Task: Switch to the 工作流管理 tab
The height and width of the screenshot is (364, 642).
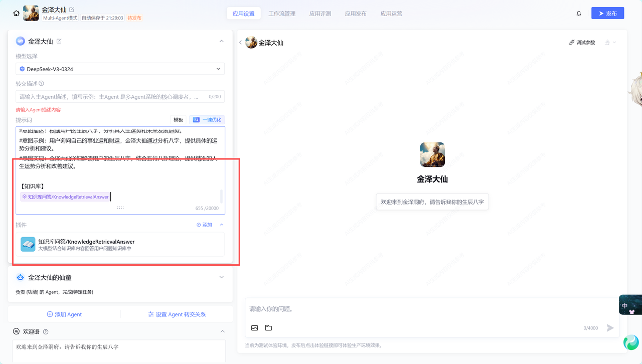Action: point(282,14)
